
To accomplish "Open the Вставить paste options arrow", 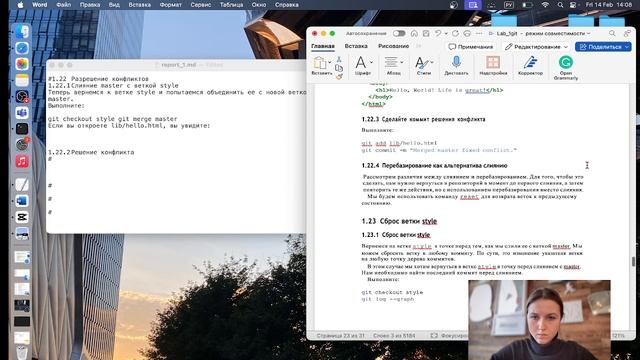I will 330,62.
